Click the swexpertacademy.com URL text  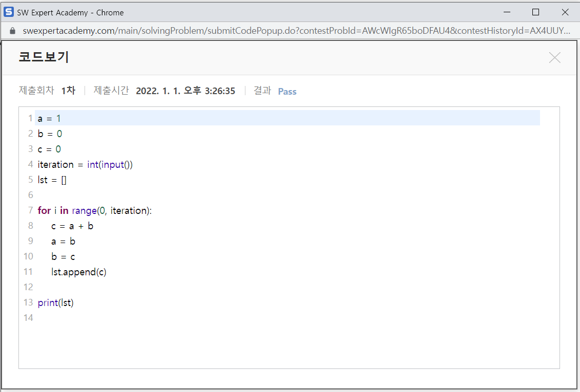(296, 31)
